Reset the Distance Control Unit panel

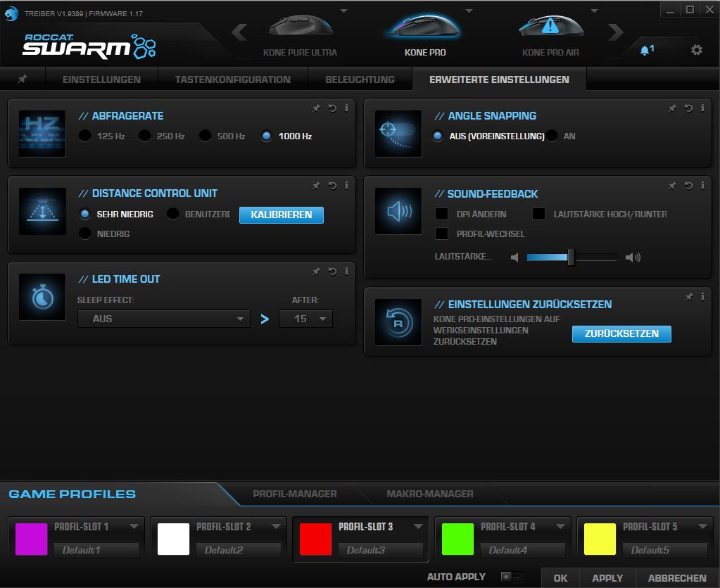click(332, 186)
